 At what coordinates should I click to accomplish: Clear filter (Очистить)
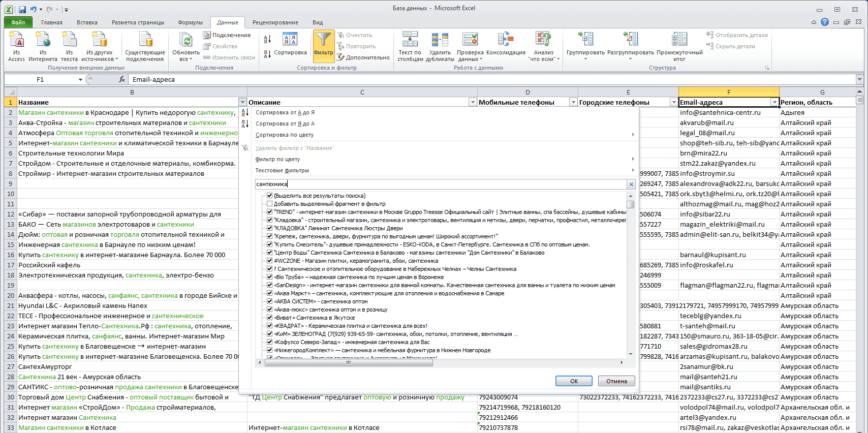tap(354, 35)
